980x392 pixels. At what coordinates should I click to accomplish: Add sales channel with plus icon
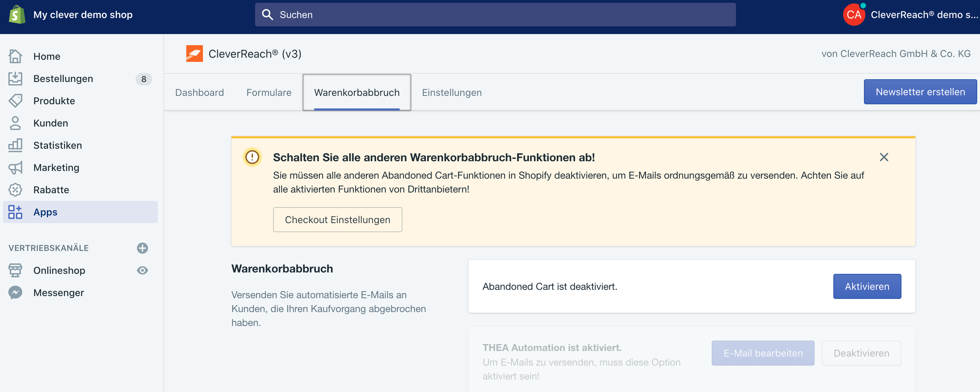pos(142,248)
